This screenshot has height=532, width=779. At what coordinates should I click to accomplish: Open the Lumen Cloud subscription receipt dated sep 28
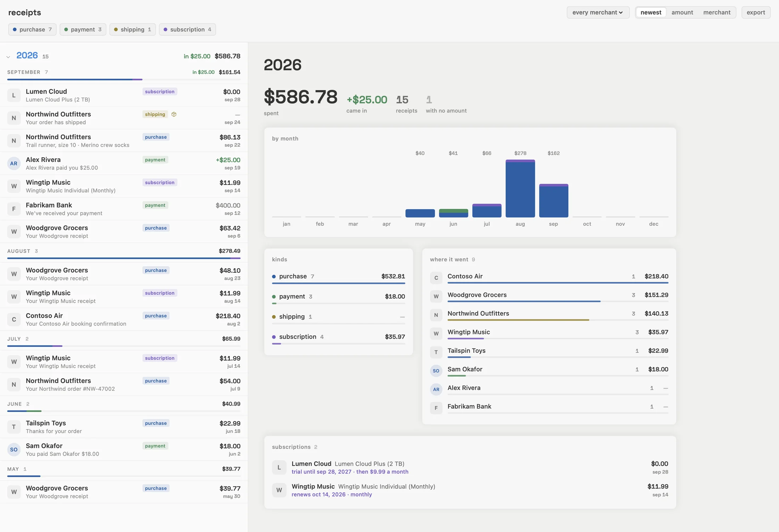pyautogui.click(x=124, y=95)
